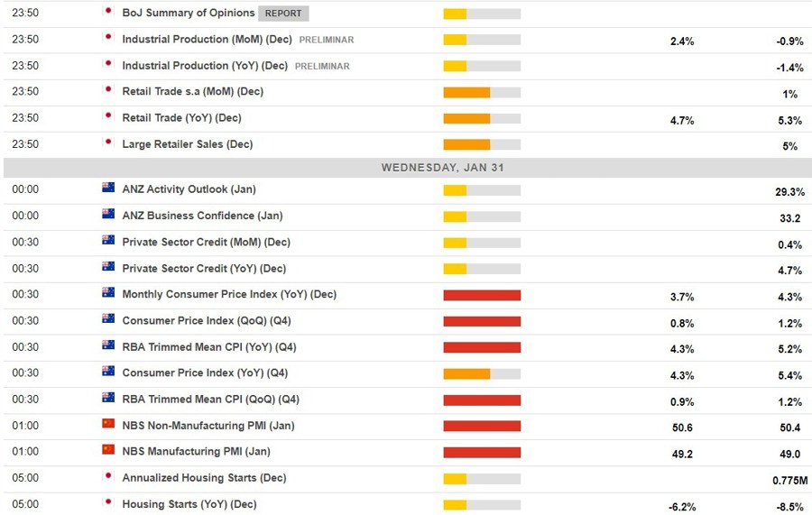The image size is (812, 515).
Task: Click the Japan flag next to Industrial Production (MoM)
Action: click(108, 37)
